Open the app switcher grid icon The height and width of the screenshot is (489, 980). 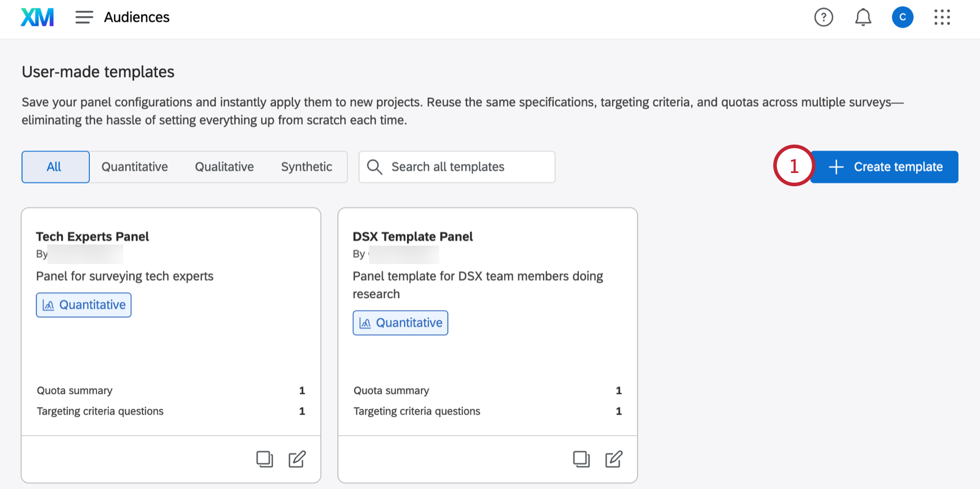pos(942,17)
